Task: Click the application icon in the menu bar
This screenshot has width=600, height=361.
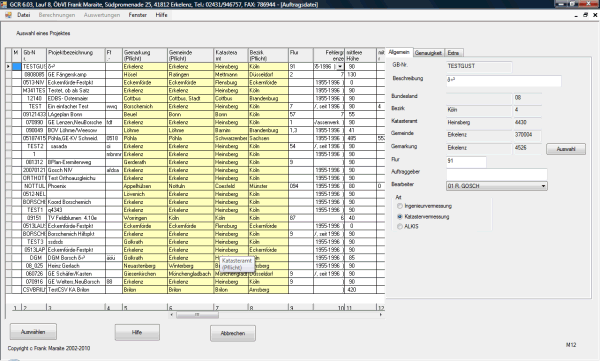Action: pyautogui.click(x=8, y=15)
